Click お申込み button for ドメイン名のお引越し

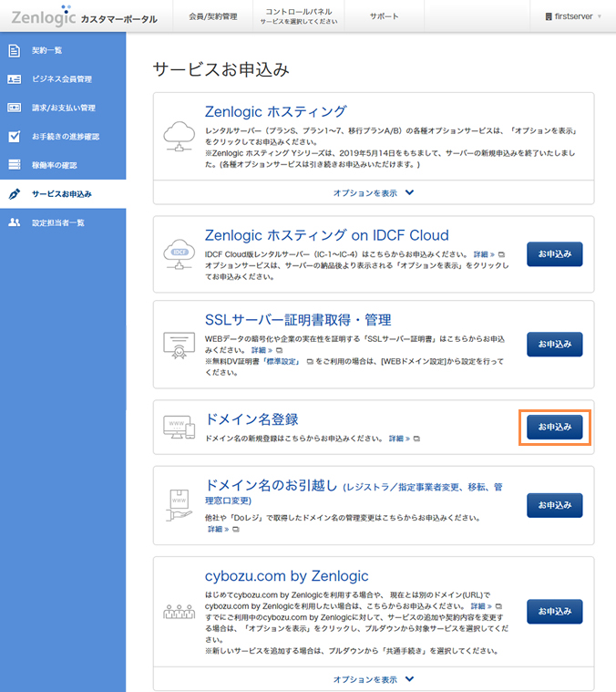pyautogui.click(x=554, y=505)
